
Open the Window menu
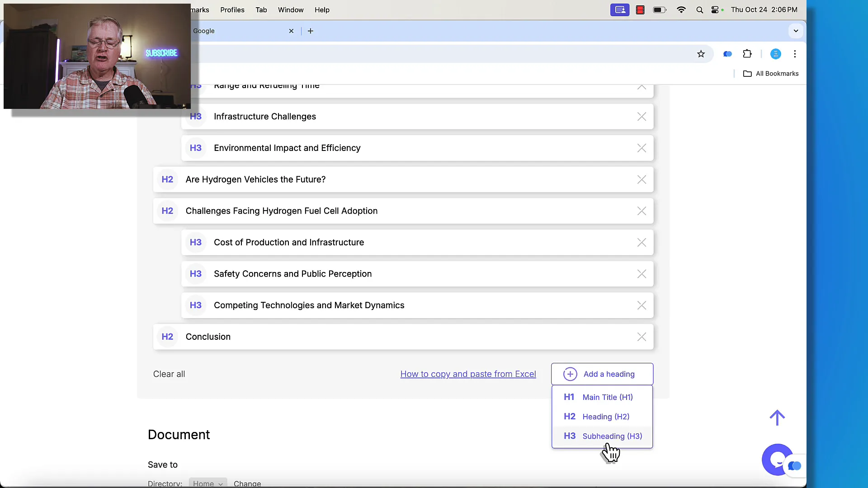(x=291, y=10)
